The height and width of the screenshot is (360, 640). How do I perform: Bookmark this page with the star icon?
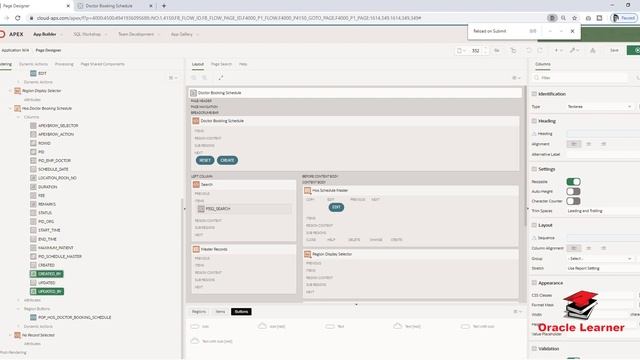tap(575, 18)
